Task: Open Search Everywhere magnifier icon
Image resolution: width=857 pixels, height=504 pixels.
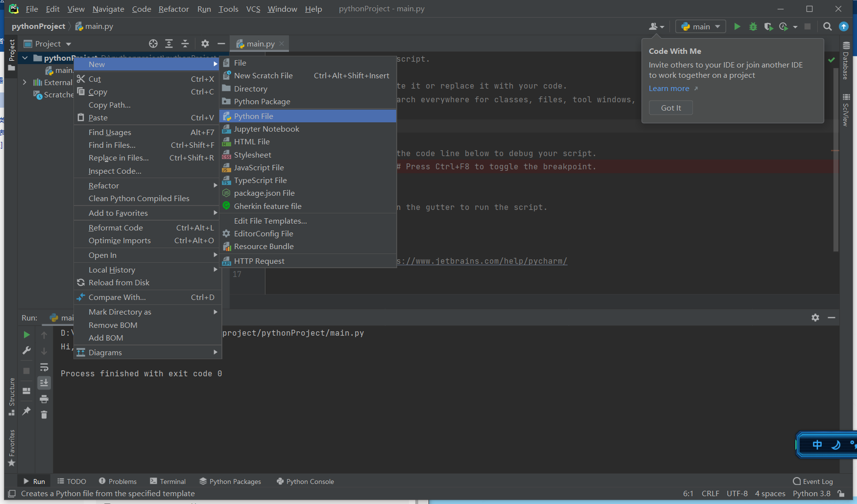Action: (828, 26)
